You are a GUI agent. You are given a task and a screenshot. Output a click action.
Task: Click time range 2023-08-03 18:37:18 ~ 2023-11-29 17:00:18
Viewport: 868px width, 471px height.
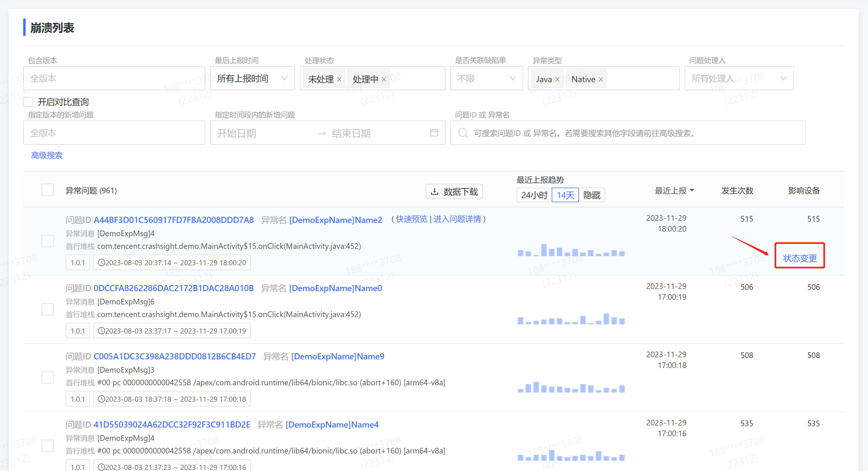(172, 399)
